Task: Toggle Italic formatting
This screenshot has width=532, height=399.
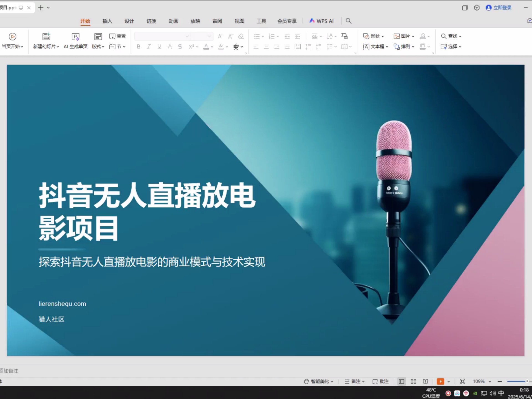Action: [x=149, y=47]
